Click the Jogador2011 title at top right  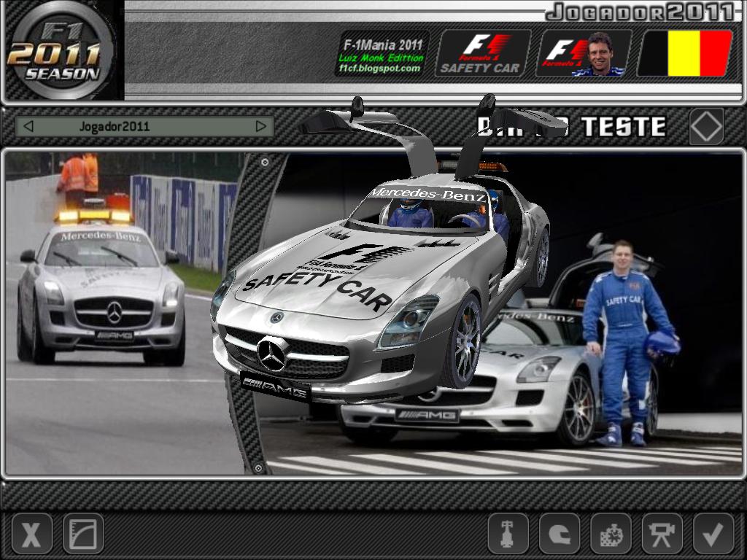pos(640,12)
